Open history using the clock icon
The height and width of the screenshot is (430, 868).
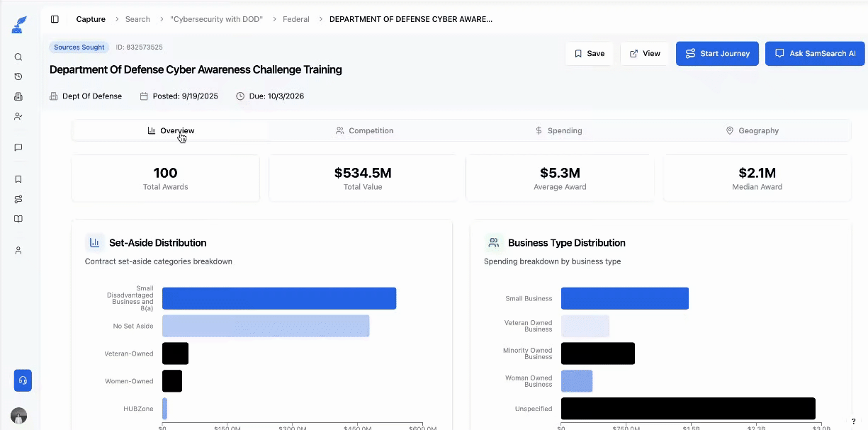point(18,77)
